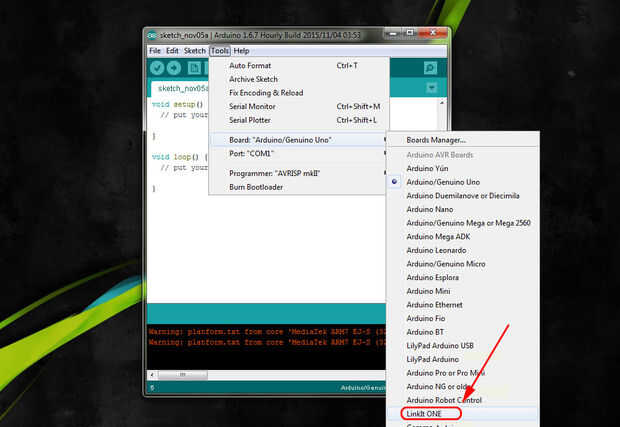Open the Serial Monitor magnifier icon
The width and height of the screenshot is (620, 427).
[430, 68]
